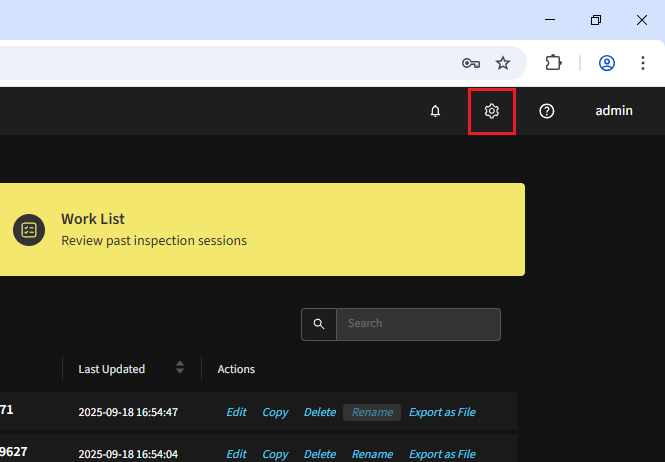This screenshot has width=665, height=462.
Task: Delete the entry updated at 16:54:04
Action: [320, 454]
